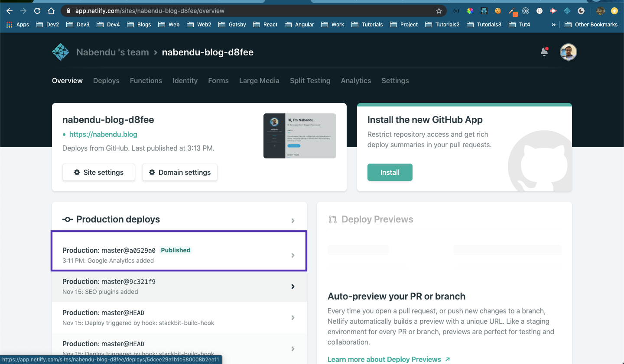Select the 'Google Analytics added' deploy text

[x=120, y=261]
